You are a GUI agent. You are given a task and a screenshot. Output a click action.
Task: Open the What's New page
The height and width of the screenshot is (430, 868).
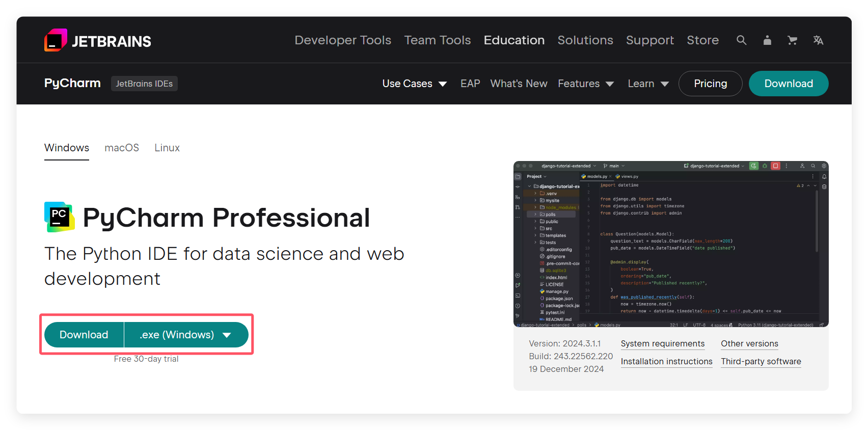[x=519, y=84]
